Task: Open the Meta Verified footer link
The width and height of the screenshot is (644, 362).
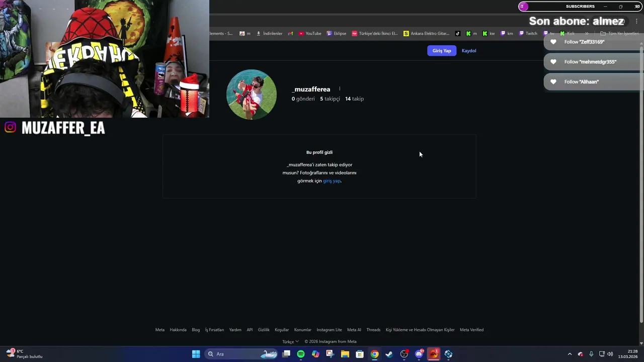Action: click(x=471, y=330)
